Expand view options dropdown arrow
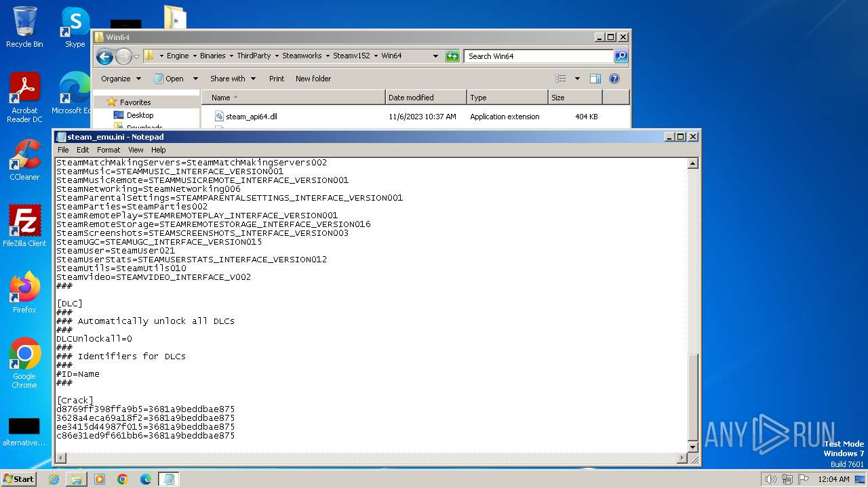This screenshot has width=868, height=488. pos(577,79)
